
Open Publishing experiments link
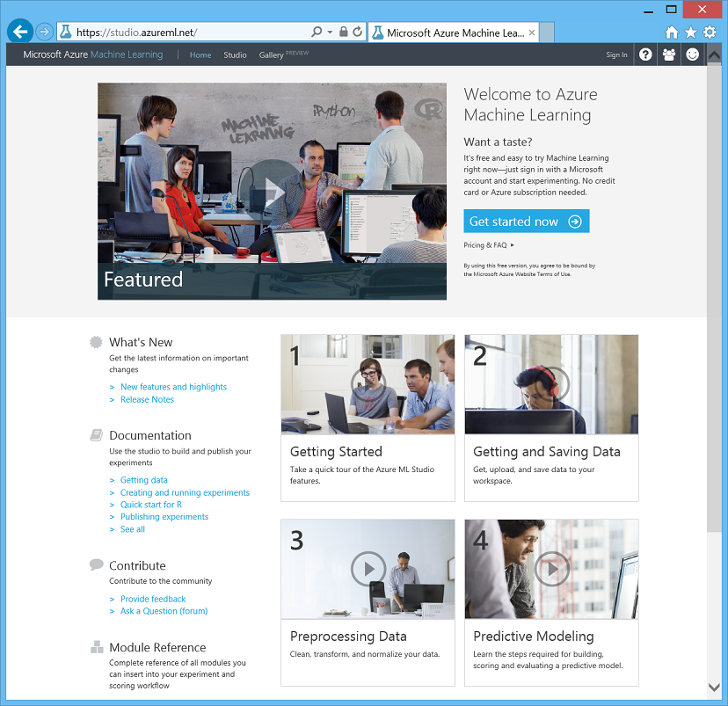tap(164, 517)
